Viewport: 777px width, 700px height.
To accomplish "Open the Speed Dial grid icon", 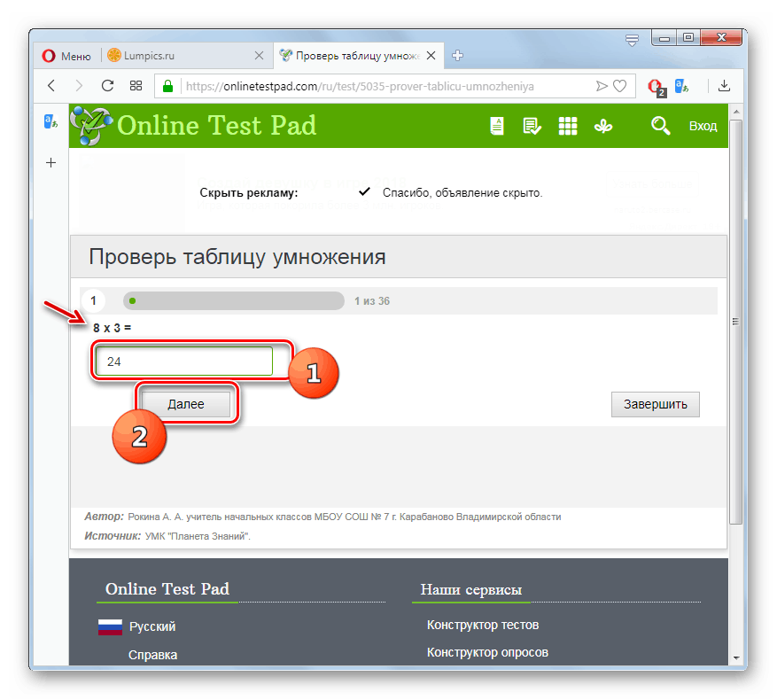I will click(136, 86).
